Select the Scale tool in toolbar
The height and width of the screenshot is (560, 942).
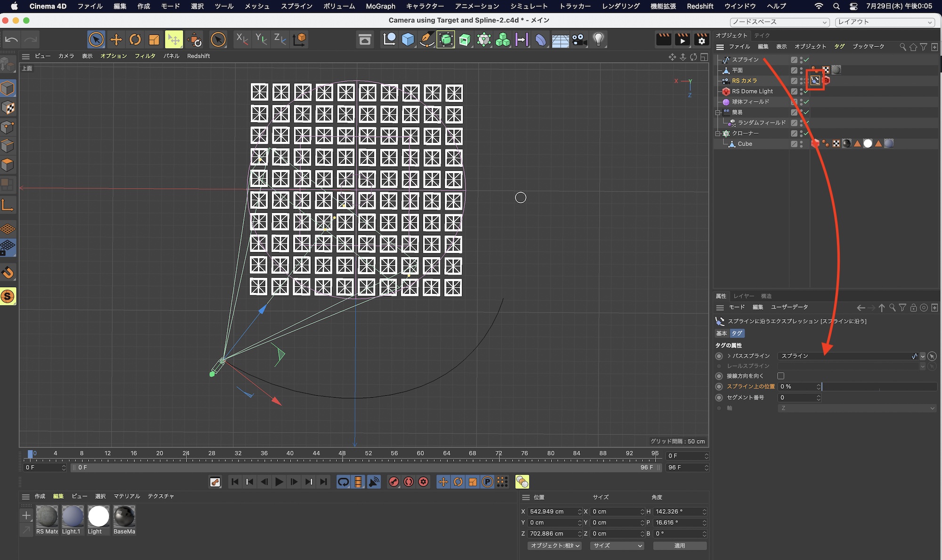[x=154, y=40]
